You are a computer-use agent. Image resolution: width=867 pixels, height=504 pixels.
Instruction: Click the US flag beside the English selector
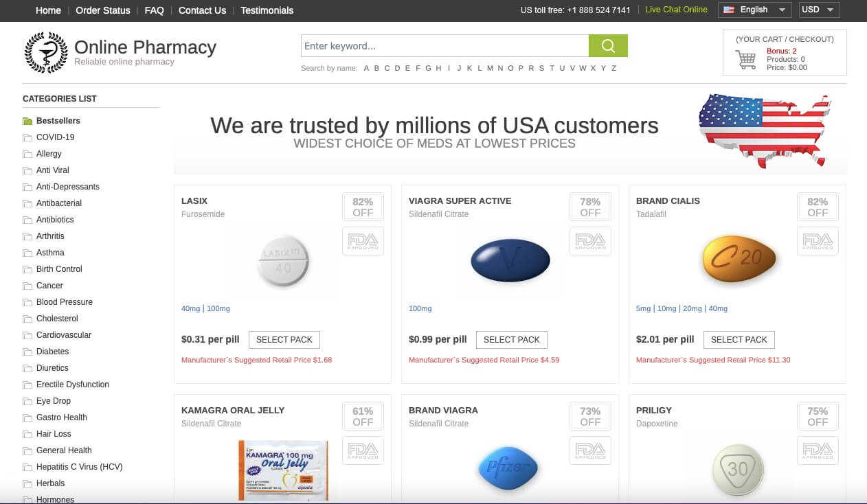tap(729, 10)
